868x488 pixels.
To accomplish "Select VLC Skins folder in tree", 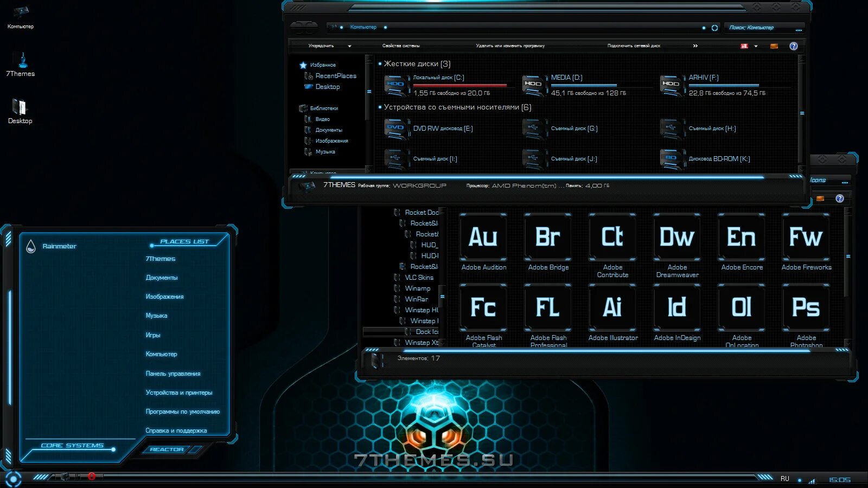I will pos(419,278).
